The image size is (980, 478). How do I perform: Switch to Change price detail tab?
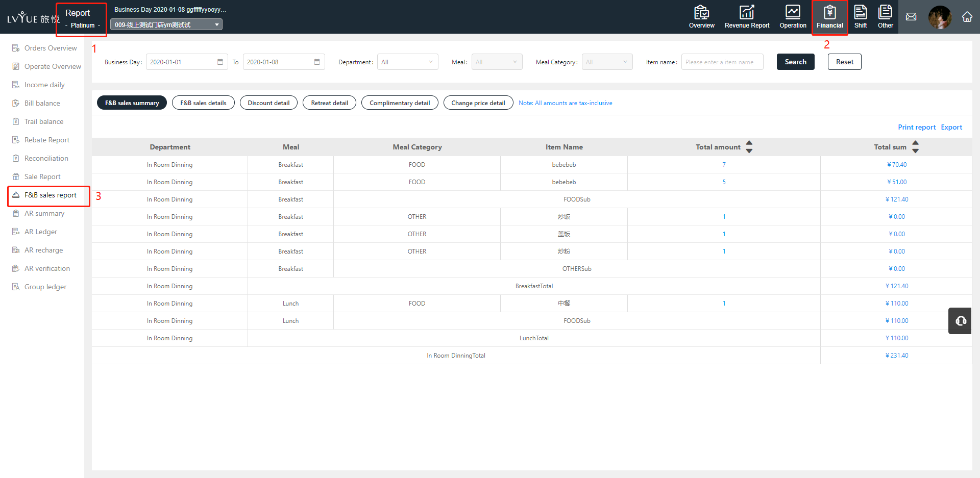coord(478,103)
